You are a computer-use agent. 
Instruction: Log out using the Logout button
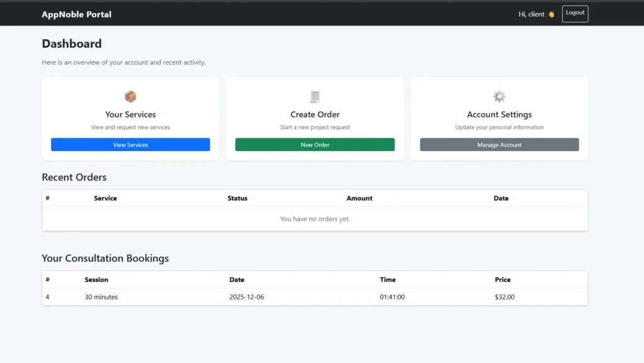tap(575, 13)
